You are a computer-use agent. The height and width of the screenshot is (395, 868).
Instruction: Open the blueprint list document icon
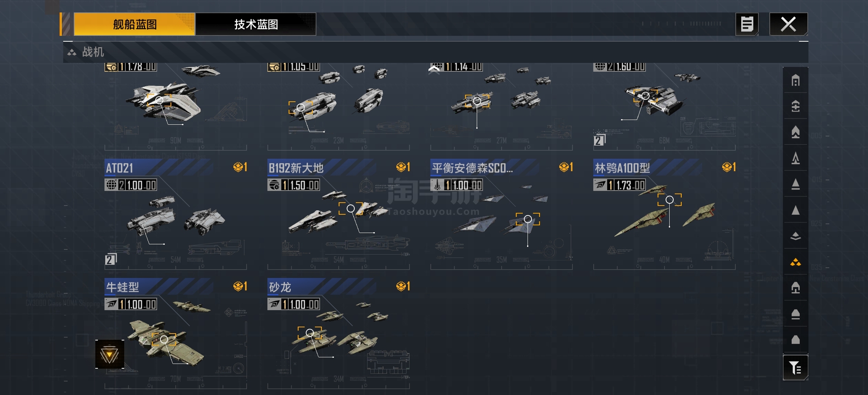point(747,25)
